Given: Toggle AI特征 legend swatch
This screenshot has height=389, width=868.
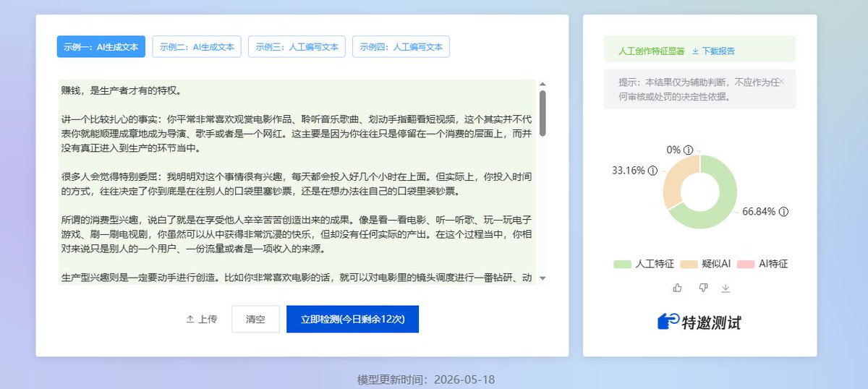Looking at the screenshot, I should click(745, 264).
